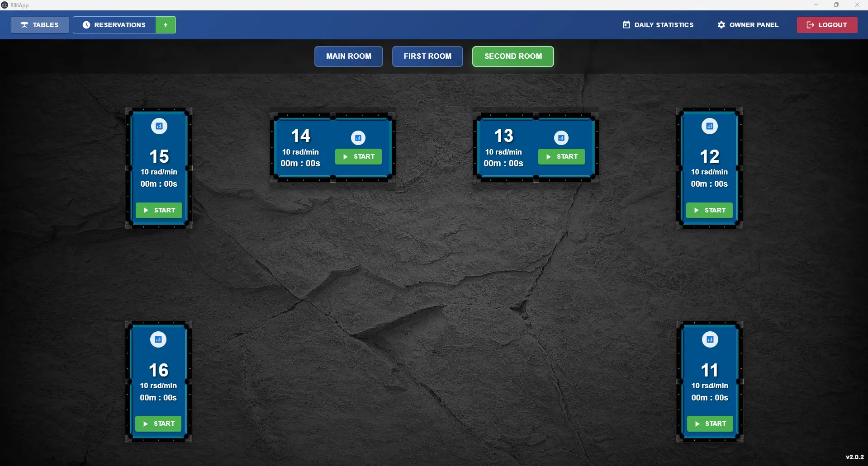Open statistics icon on table 12

tap(709, 127)
